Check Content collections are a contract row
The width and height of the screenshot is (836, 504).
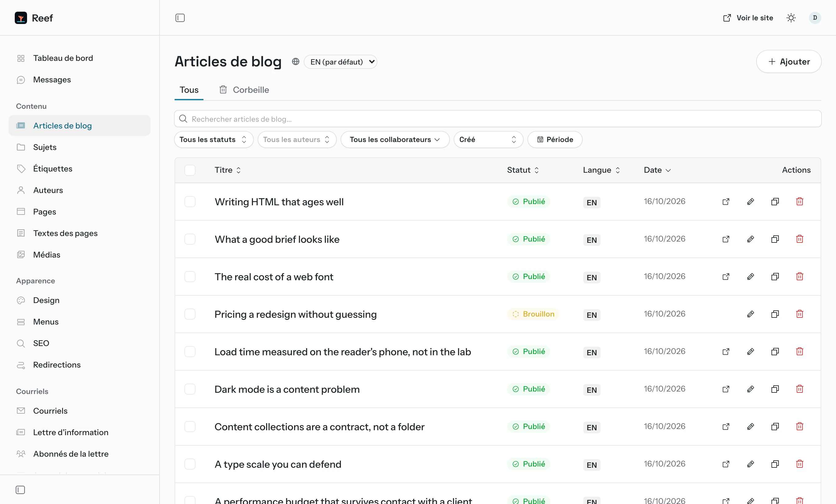click(x=190, y=426)
